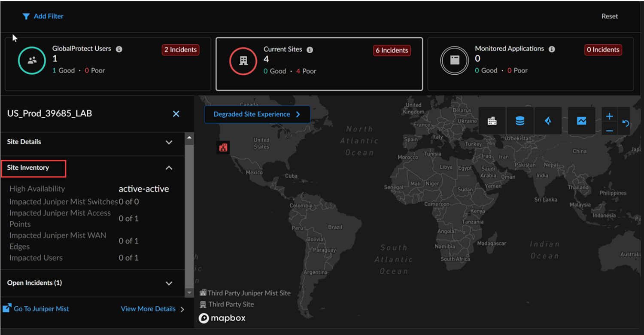The image size is (644, 335).
Task: Select the red site marker on the map
Action: 223,147
